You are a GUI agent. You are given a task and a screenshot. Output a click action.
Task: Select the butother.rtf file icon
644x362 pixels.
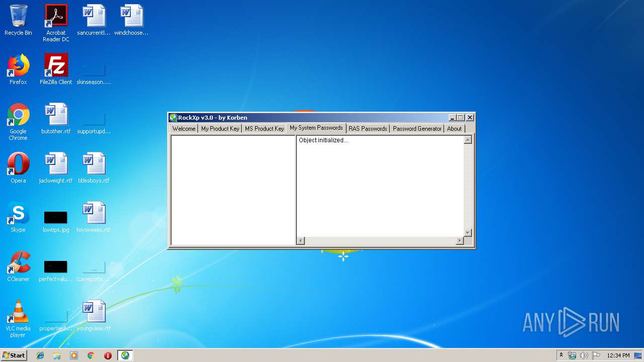coord(56,119)
